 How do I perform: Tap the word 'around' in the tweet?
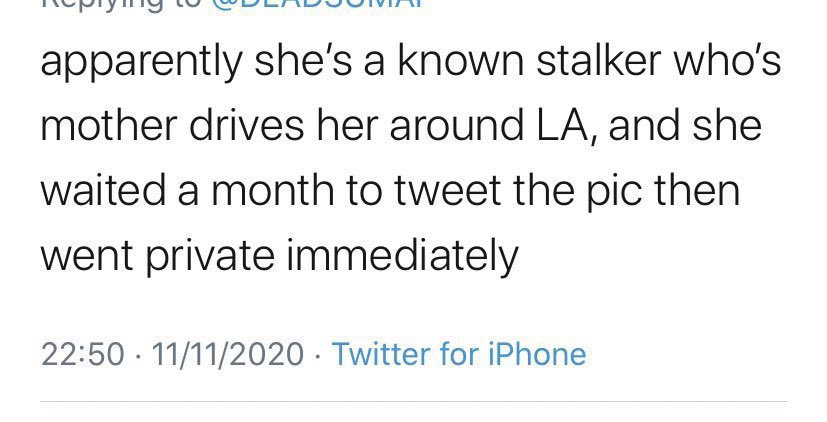coord(457,126)
